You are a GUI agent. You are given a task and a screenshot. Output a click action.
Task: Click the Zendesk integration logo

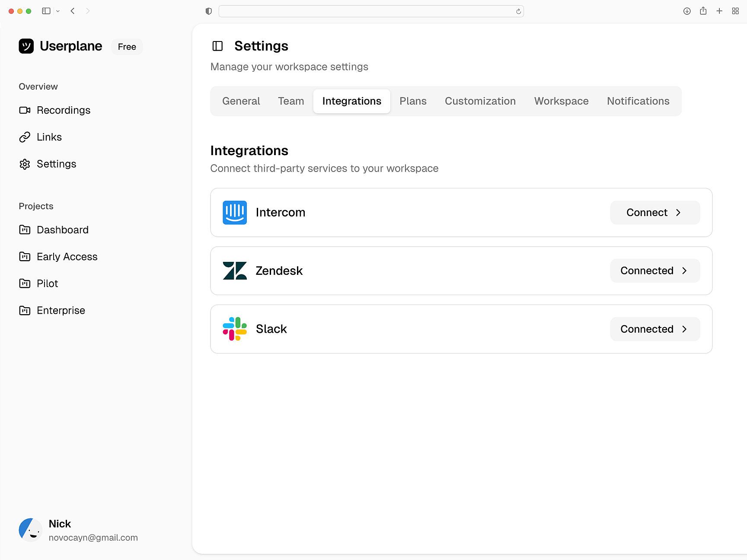(234, 270)
